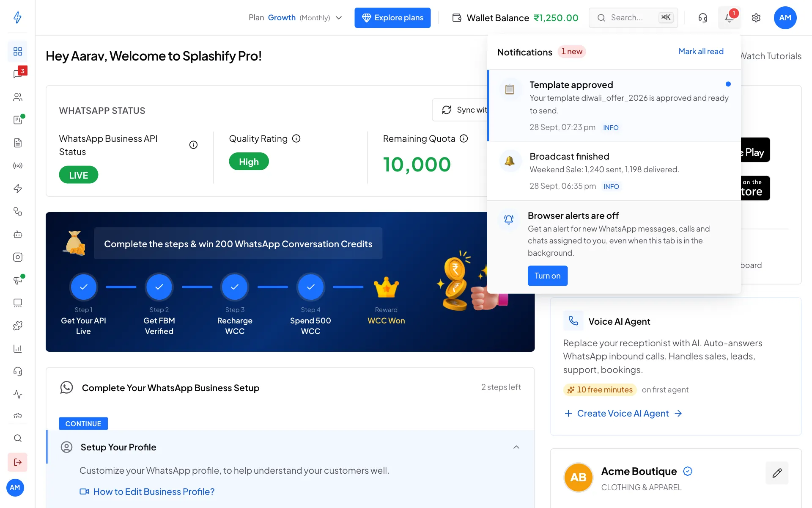Screen dimensions: 812x508
Task: Click the pencil edit icon for Acme Boutique
Action: pos(777,473)
